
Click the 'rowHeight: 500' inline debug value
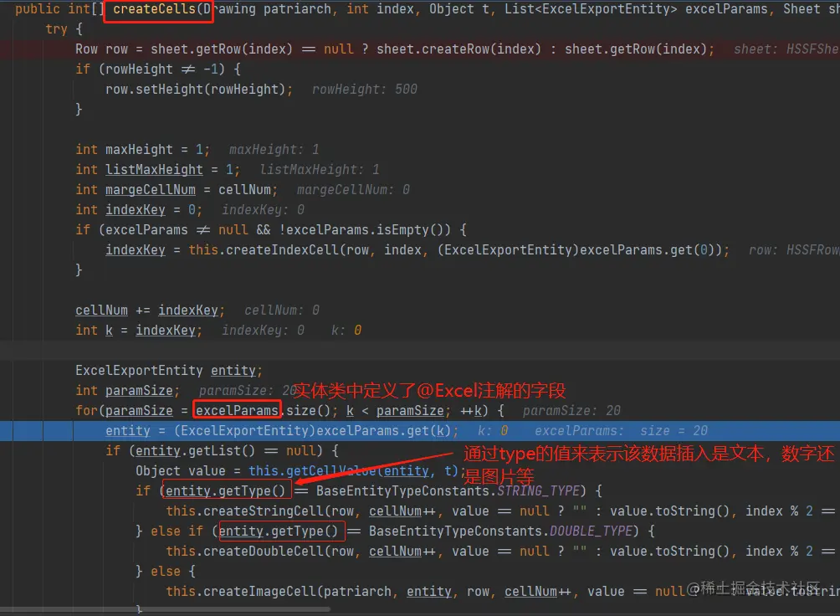[x=364, y=90]
